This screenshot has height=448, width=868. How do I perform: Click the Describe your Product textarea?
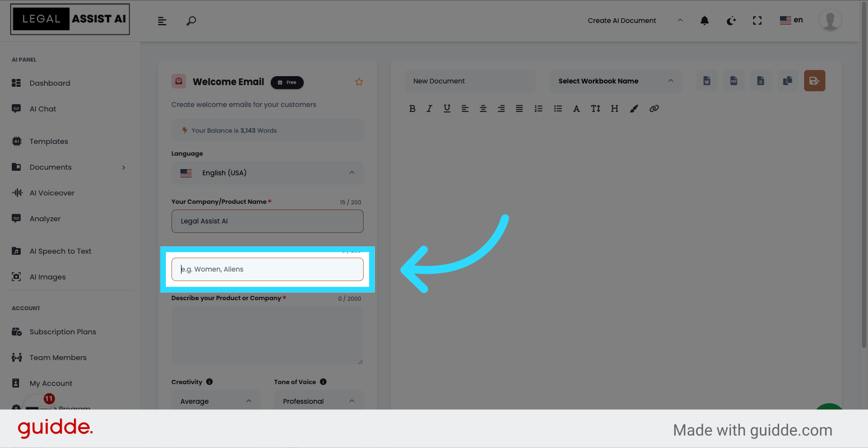pos(267,335)
